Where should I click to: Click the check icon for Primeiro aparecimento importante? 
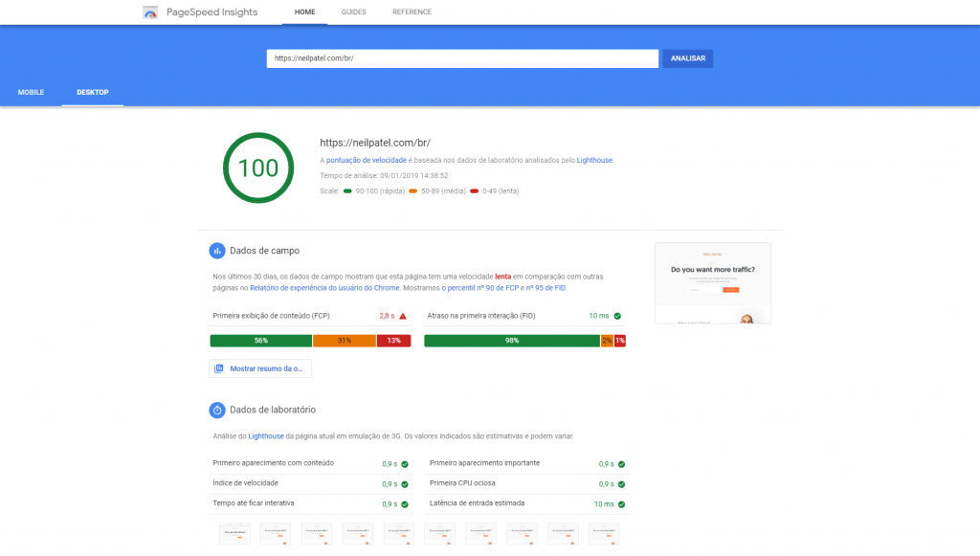[x=621, y=464]
